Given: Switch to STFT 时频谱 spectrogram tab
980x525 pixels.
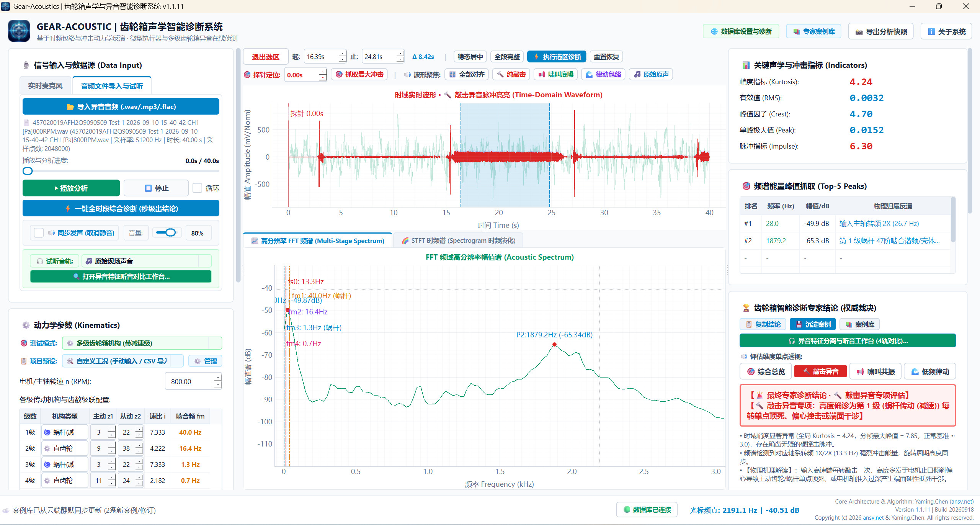Looking at the screenshot, I should (x=458, y=240).
